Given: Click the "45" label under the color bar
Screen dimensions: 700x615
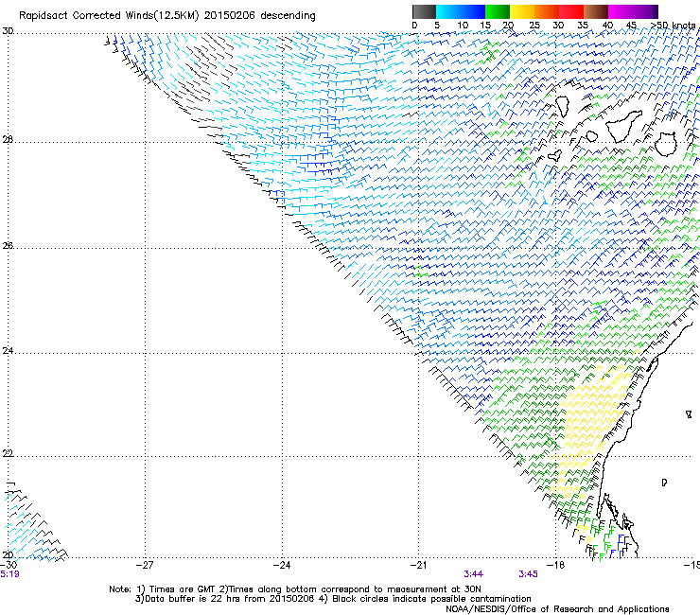Looking at the screenshot, I should pyautogui.click(x=631, y=26).
